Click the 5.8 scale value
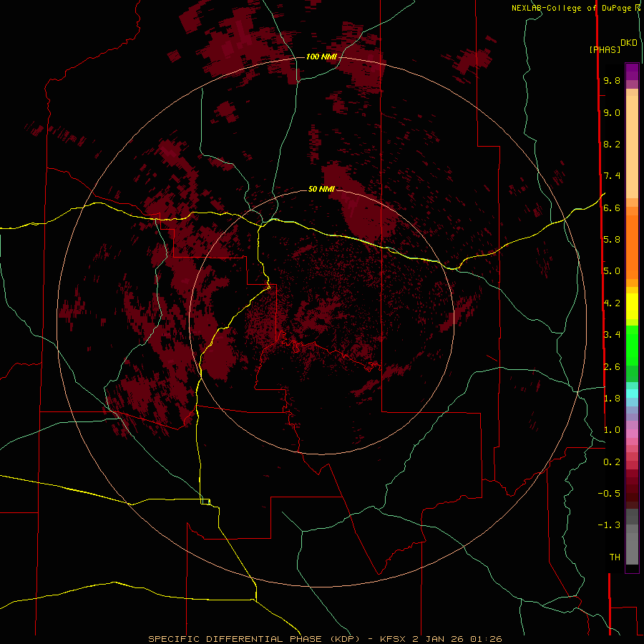The image size is (644, 644). (x=612, y=240)
